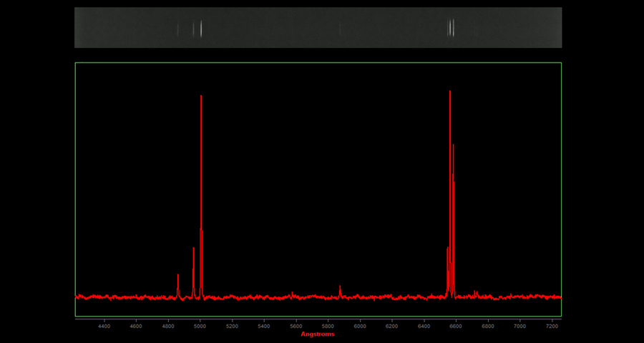Click the 6800 axis tick label
The image size is (644, 343).
tap(488, 326)
